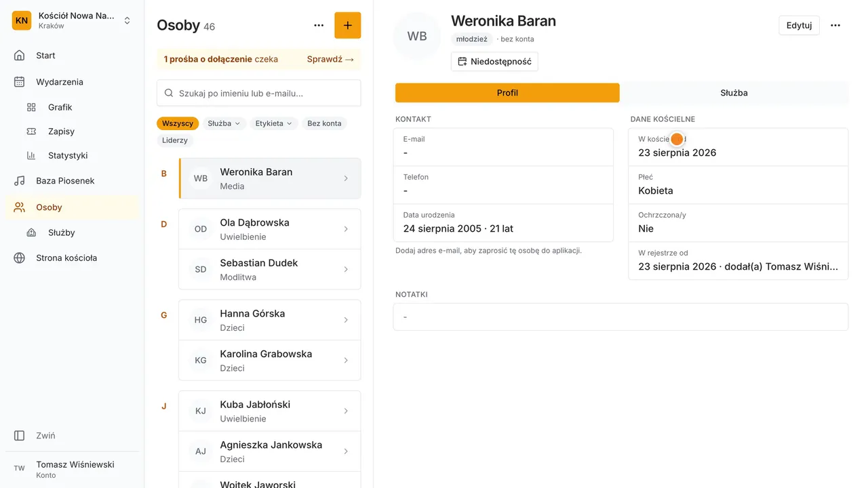Click the Płeć Kobieta field
This screenshot has height=488, width=868.
click(738, 185)
